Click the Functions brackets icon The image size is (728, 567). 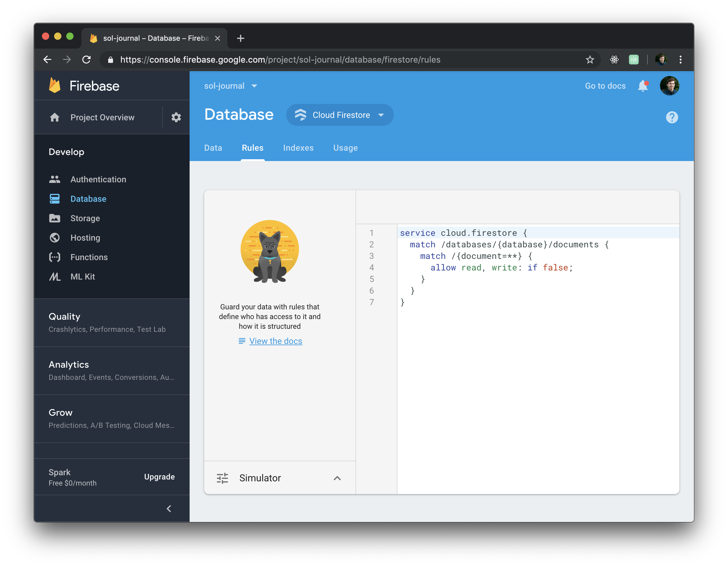point(55,257)
